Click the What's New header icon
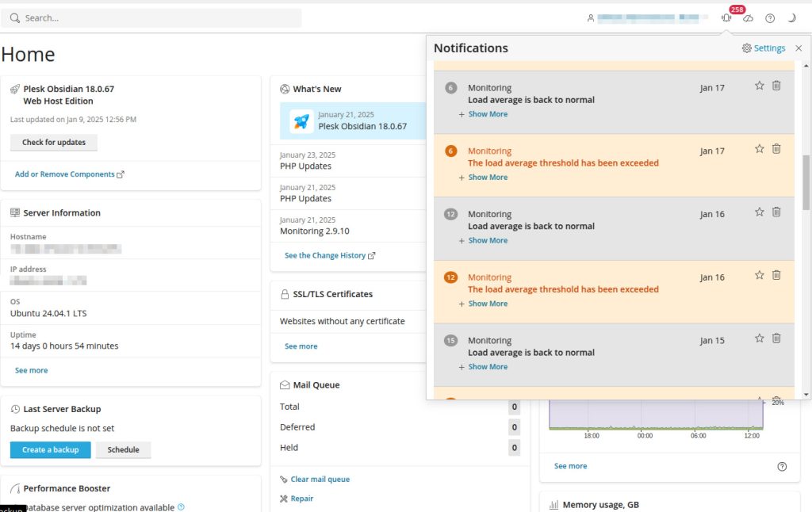Viewport: 812px width, 512px height. pyautogui.click(x=285, y=89)
